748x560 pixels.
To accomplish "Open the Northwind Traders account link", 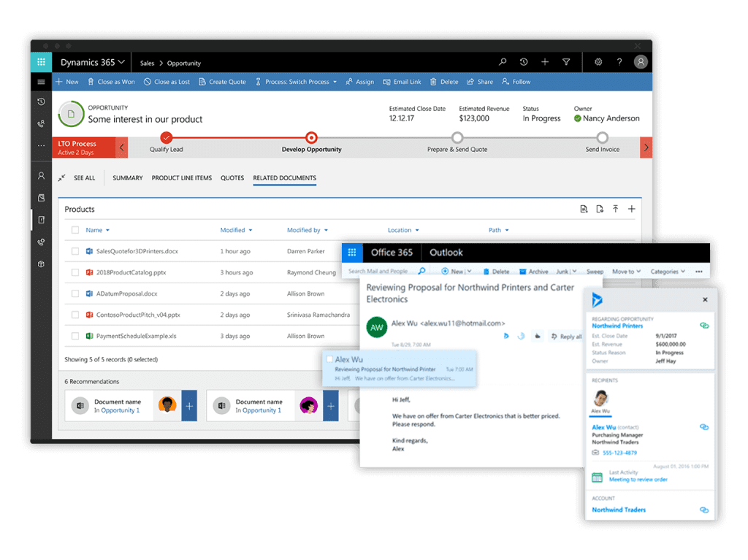I will tap(619, 510).
